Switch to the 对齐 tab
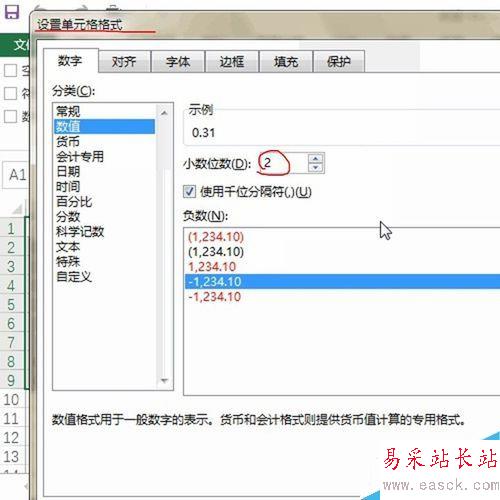Image resolution: width=500 pixels, height=500 pixels. (124, 62)
